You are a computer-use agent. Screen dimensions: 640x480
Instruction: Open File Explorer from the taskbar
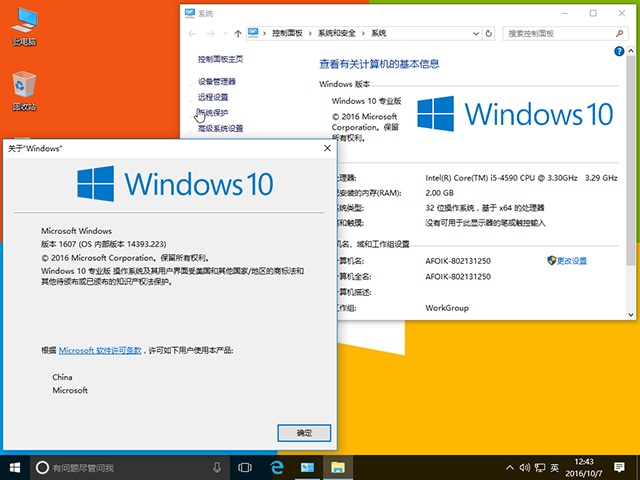[338, 467]
